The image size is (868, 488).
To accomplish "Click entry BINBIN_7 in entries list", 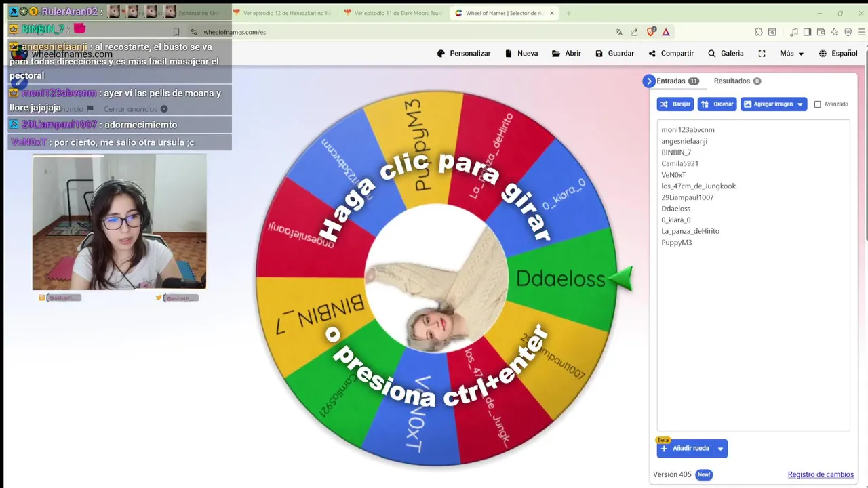I will pyautogui.click(x=676, y=152).
